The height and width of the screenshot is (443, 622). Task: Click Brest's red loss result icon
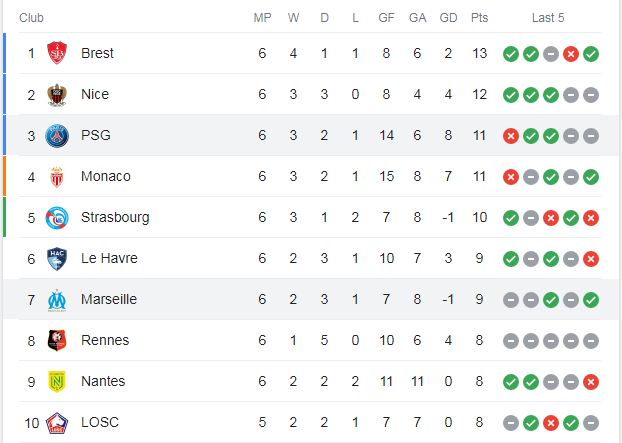point(571,54)
